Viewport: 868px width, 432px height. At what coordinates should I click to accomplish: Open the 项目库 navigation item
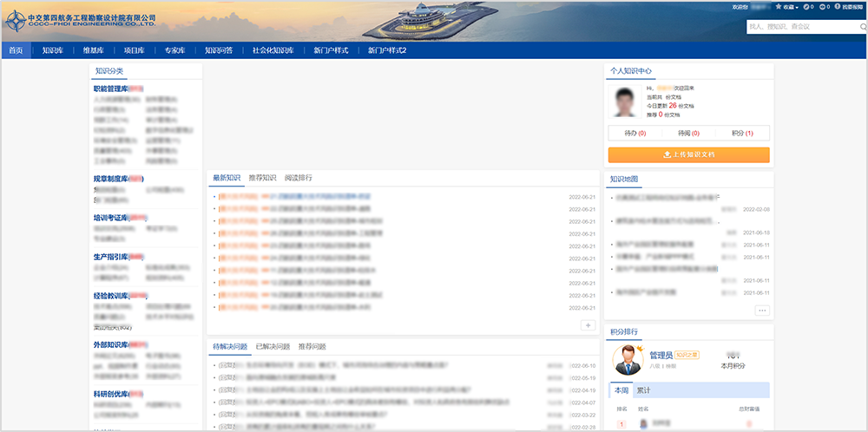(x=134, y=50)
